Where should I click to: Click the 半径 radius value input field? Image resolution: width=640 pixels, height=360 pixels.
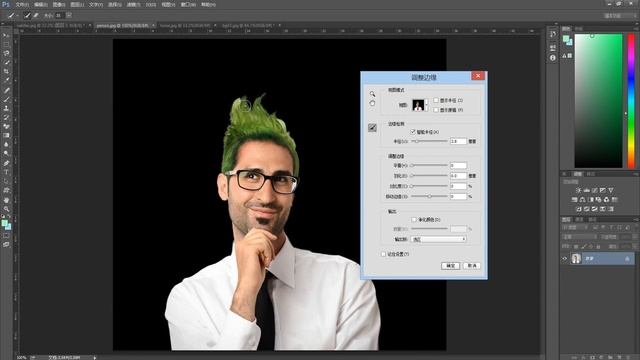(458, 141)
